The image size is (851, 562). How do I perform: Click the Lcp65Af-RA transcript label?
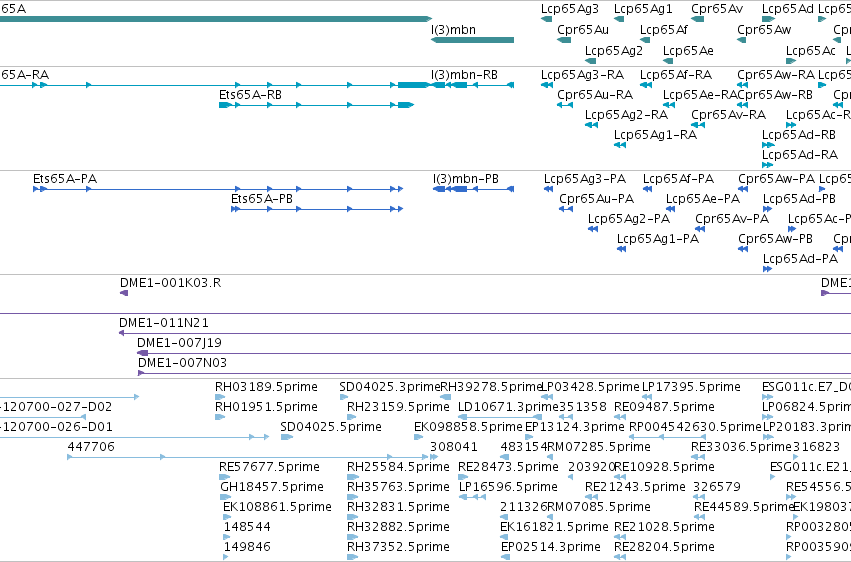coord(676,75)
